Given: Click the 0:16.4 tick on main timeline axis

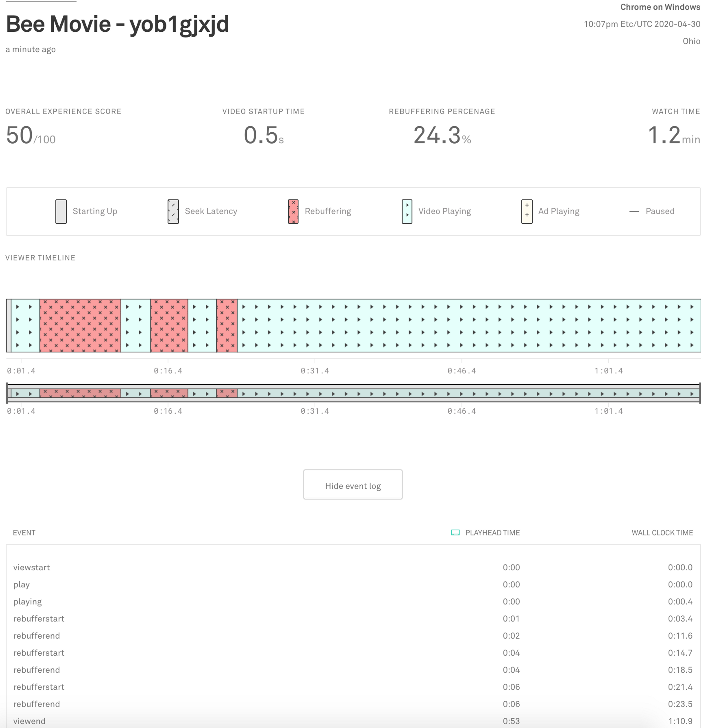Looking at the screenshot, I should coord(168,370).
